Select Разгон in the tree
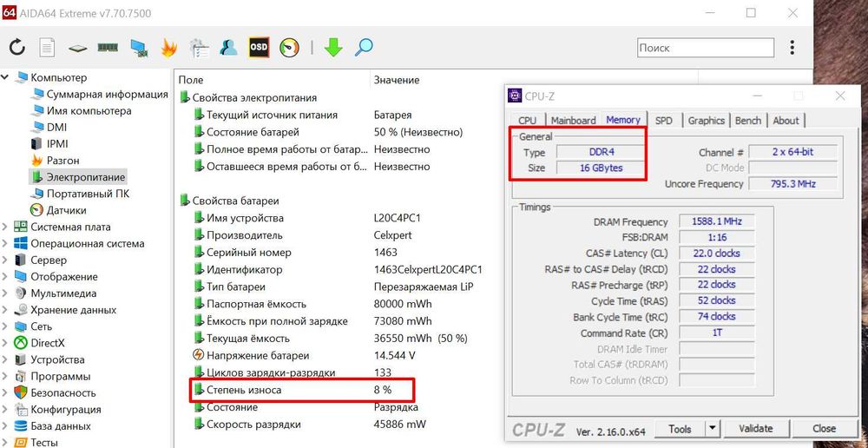This screenshot has width=868, height=448. click(x=62, y=161)
